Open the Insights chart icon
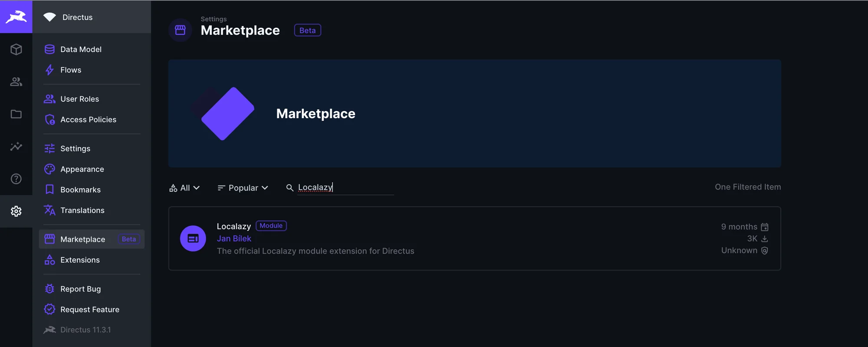Image resolution: width=868 pixels, height=347 pixels. click(x=16, y=146)
